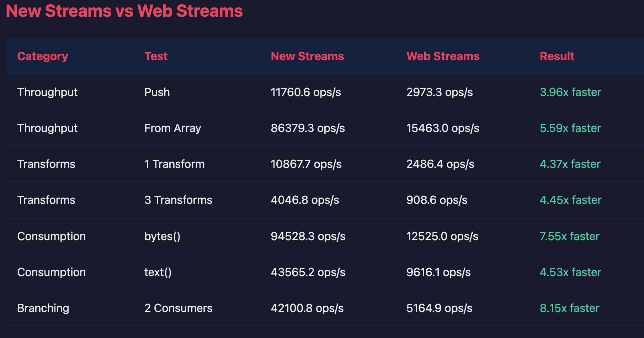
Task: Click the "1 Transform" test cell
Action: coord(174,164)
